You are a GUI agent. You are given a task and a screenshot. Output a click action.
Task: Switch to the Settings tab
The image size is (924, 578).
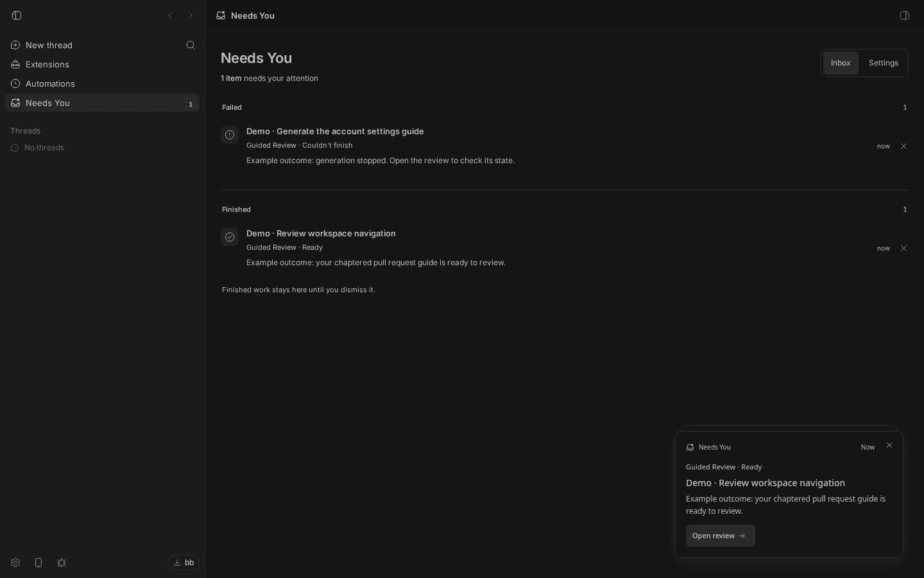point(884,63)
